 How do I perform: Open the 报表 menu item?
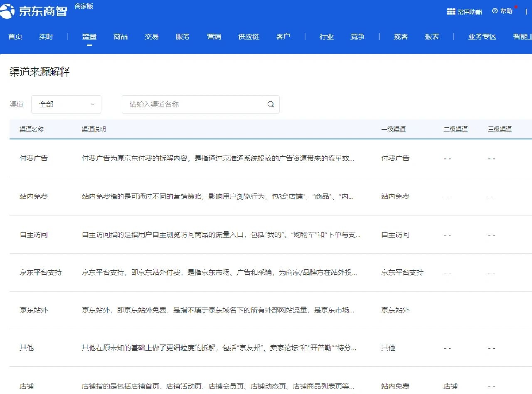(x=432, y=37)
